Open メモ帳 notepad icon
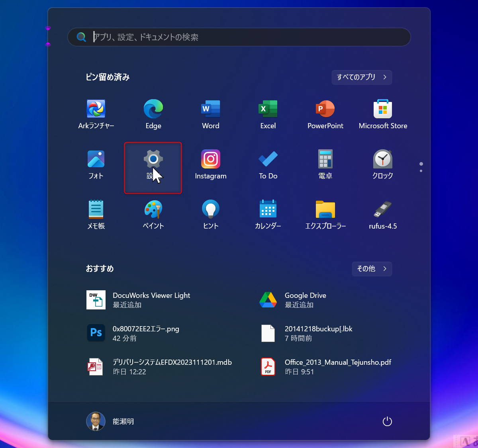 (96, 209)
